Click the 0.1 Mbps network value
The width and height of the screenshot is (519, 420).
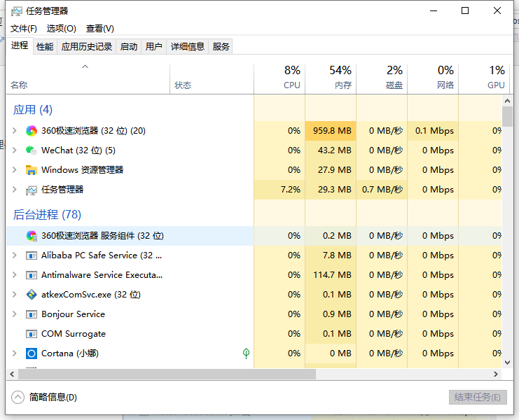[434, 131]
